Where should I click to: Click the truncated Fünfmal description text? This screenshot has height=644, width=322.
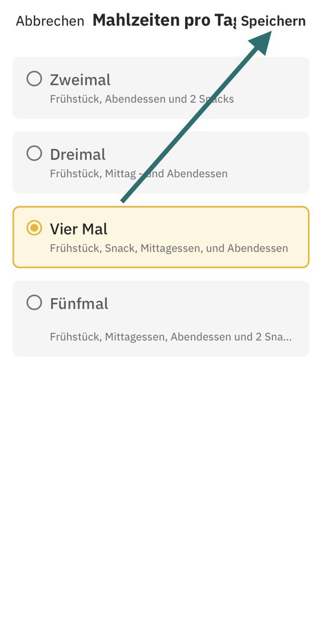coord(171,337)
